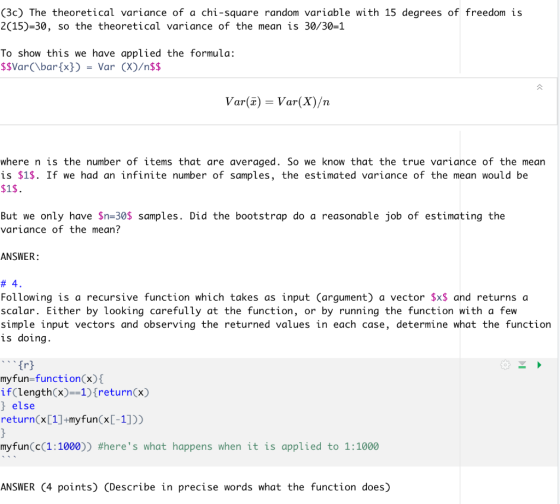This screenshot has height=504, width=560.
Task: Click the rendered Var(x̄) = Var(X)/n equation preview
Action: tap(277, 102)
